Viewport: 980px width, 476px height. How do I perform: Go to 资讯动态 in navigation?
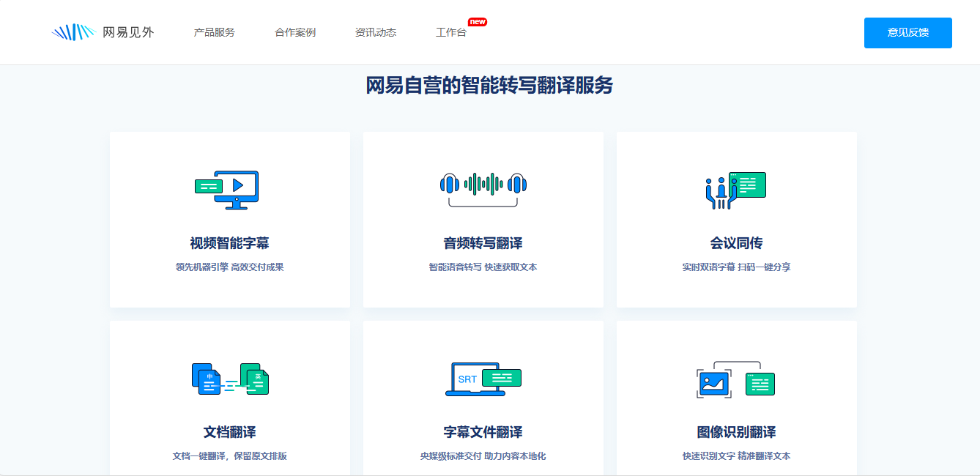tap(376, 32)
